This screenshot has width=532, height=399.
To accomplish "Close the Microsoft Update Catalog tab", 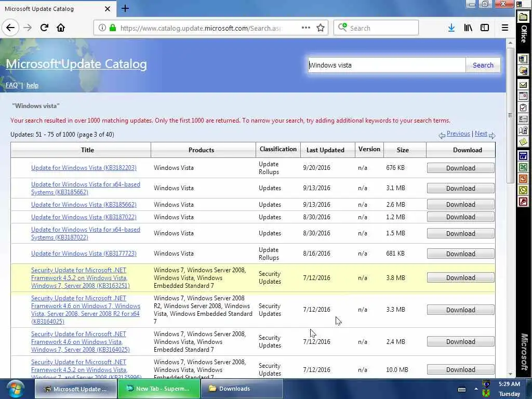I will coord(107,9).
